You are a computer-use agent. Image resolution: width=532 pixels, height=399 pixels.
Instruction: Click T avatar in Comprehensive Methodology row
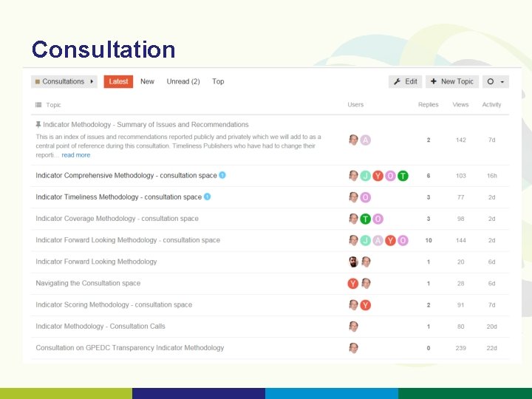click(403, 176)
